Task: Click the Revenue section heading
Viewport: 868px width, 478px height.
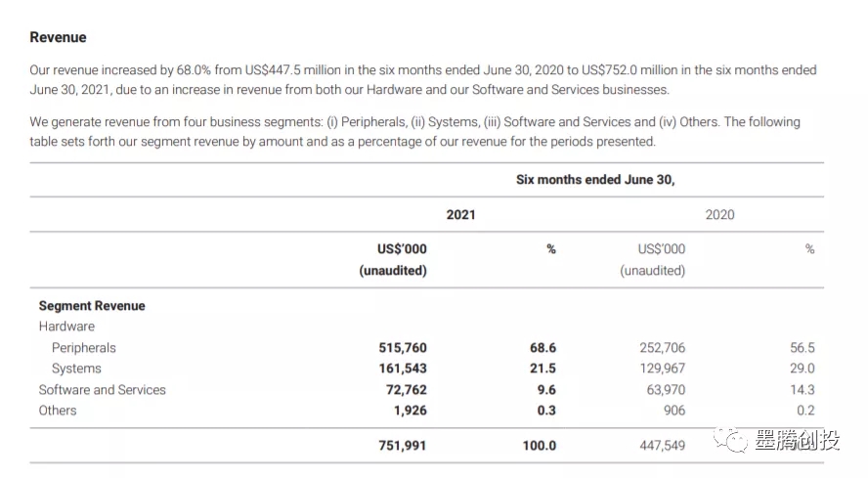Action: click(58, 37)
